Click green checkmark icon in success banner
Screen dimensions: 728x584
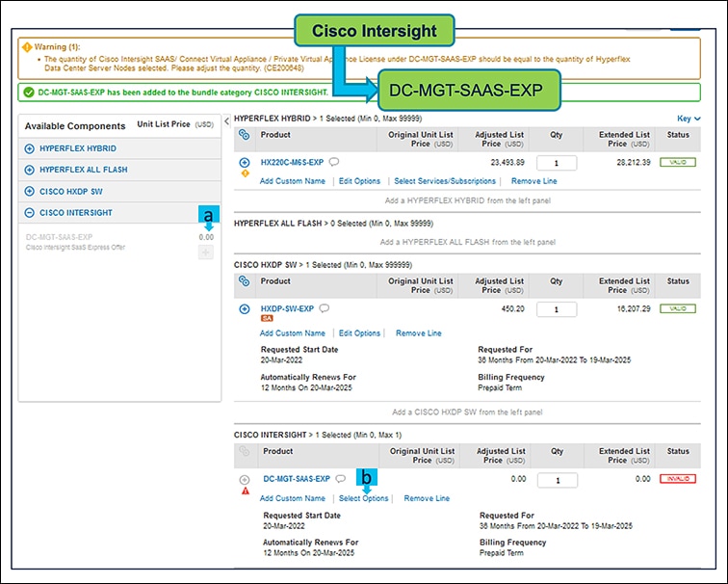click(x=29, y=93)
